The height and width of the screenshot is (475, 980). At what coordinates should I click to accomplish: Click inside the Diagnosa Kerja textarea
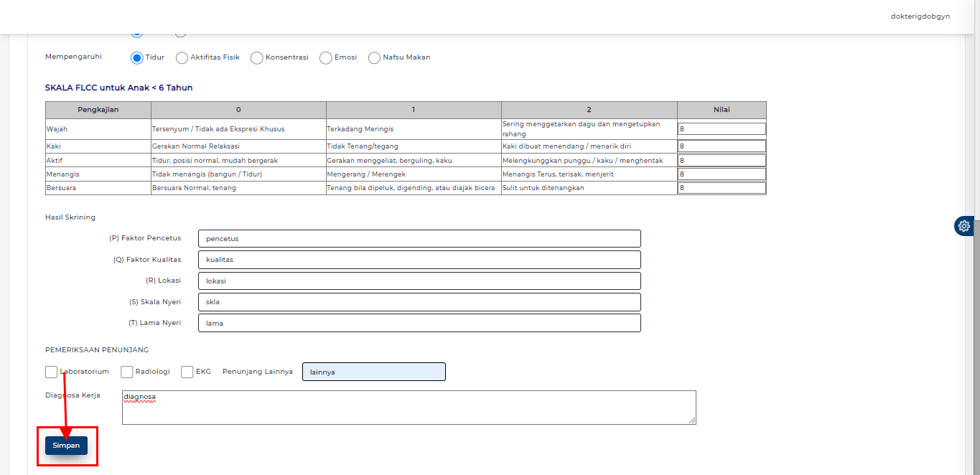409,407
